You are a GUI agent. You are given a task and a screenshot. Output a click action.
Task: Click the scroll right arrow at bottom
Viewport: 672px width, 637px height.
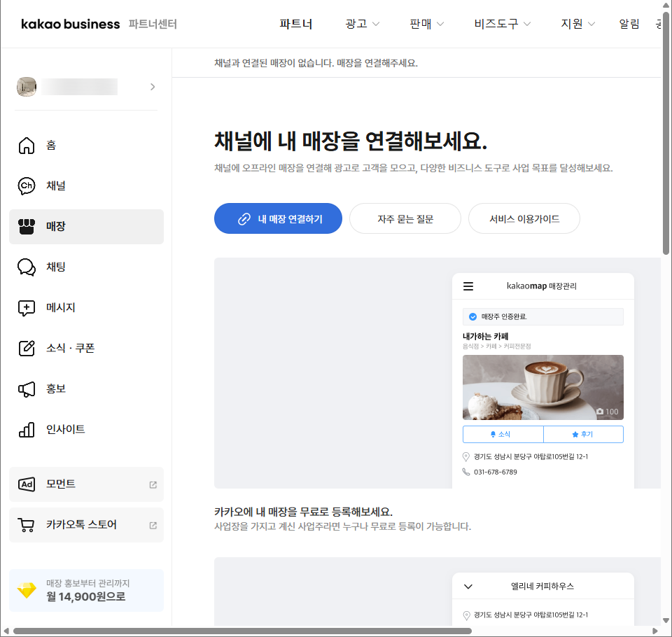(x=655, y=631)
